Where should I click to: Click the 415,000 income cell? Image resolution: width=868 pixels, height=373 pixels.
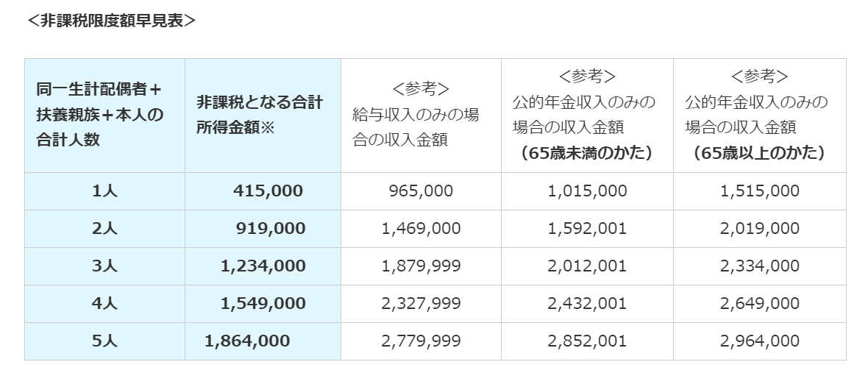(x=268, y=191)
